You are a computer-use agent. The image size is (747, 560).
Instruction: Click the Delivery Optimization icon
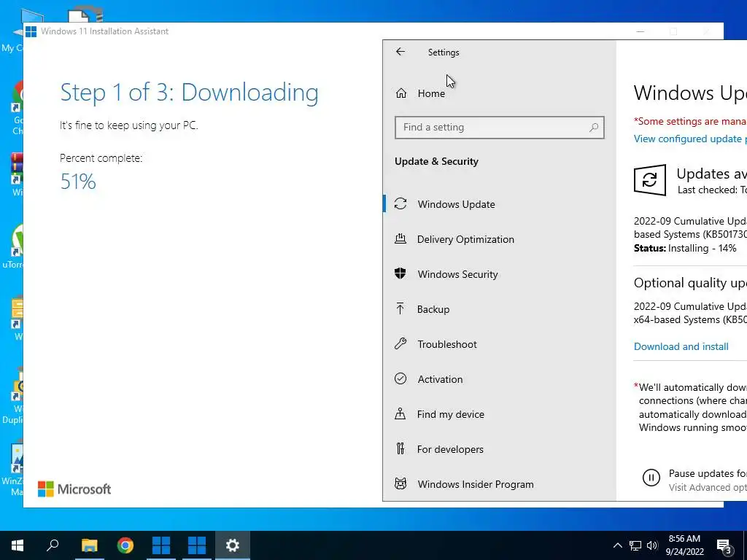[400, 239]
